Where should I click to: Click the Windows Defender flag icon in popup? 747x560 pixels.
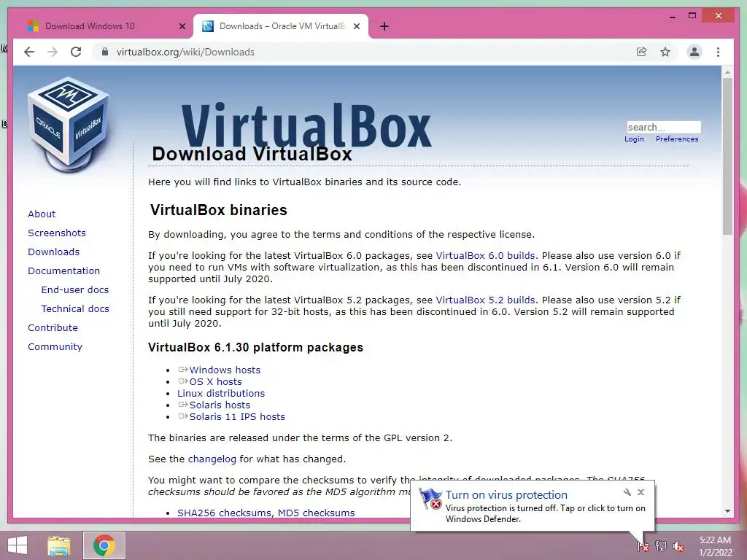point(430,499)
